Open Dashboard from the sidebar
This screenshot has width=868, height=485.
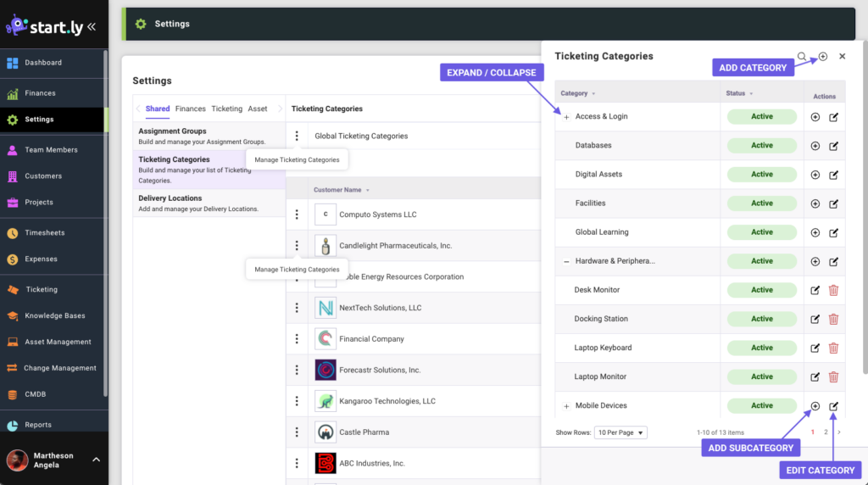coord(43,63)
